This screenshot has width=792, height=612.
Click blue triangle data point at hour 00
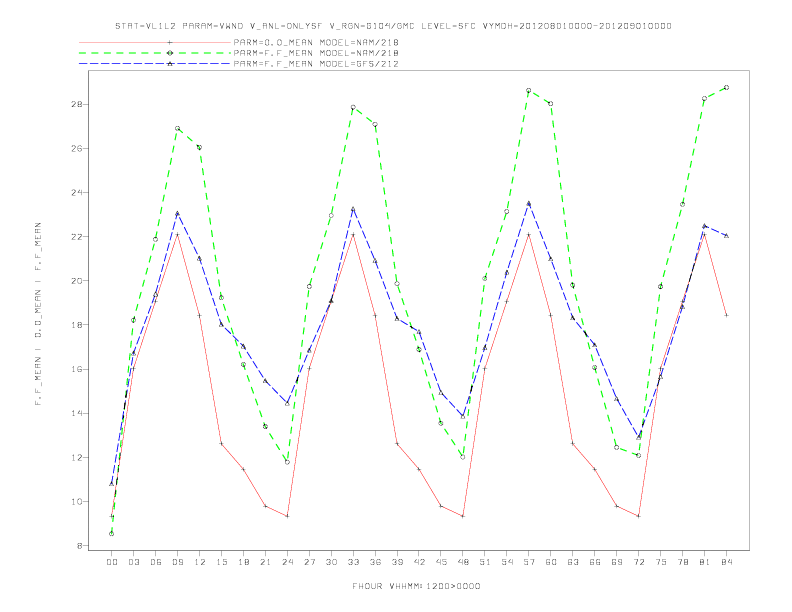pyautogui.click(x=112, y=484)
